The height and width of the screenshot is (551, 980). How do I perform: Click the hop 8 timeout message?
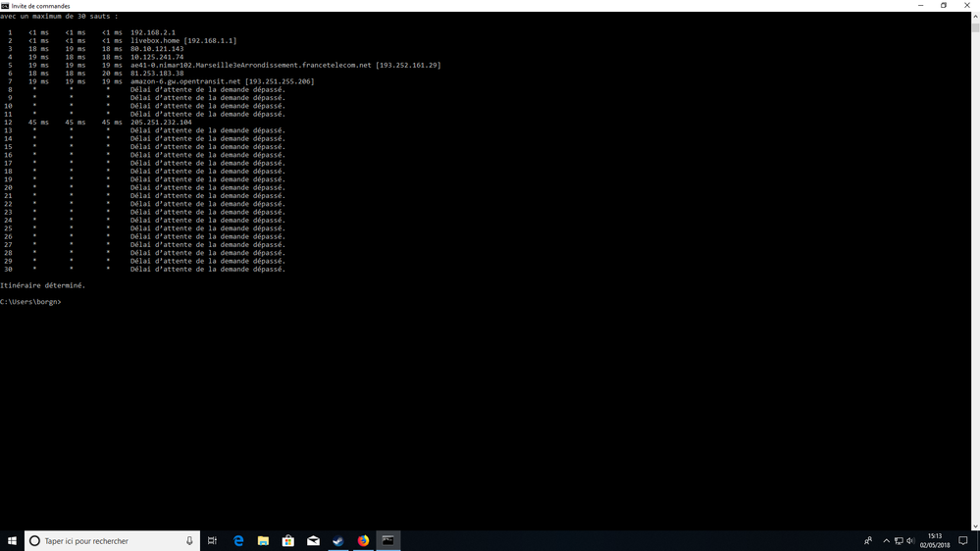click(208, 89)
